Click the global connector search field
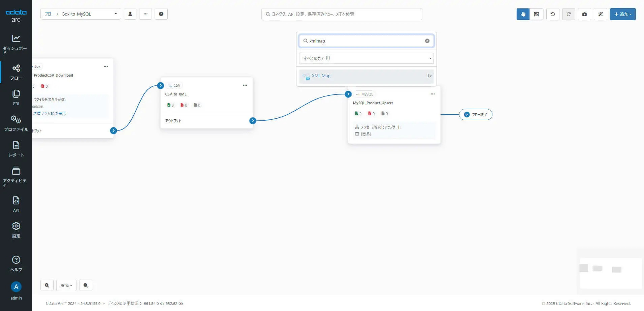Image resolution: width=644 pixels, height=311 pixels. tap(342, 14)
